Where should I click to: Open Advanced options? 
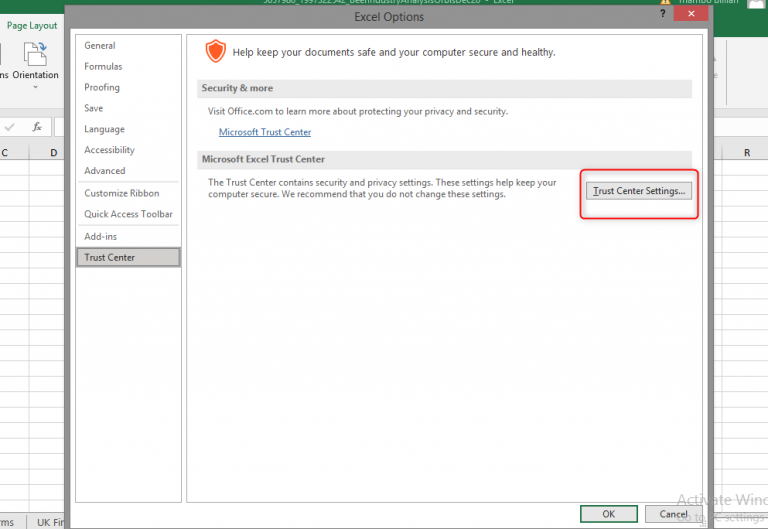click(105, 171)
